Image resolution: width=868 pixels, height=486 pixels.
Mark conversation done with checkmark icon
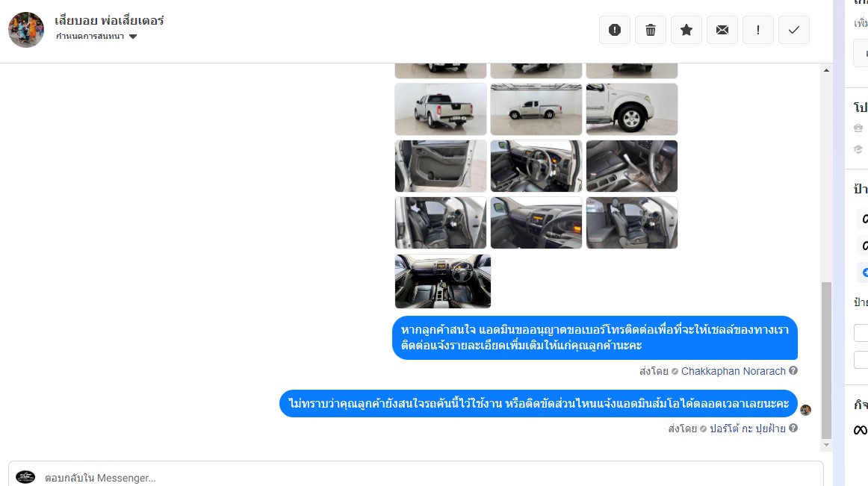coord(794,30)
